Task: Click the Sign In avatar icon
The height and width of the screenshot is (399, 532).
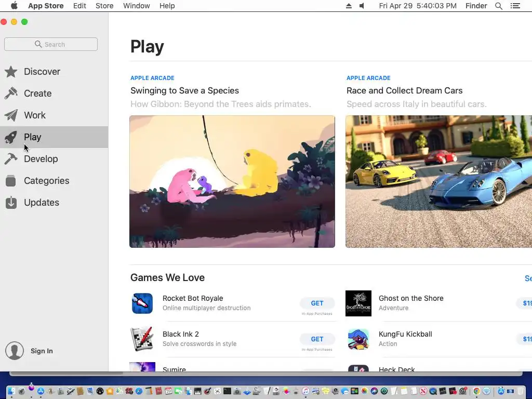Action: [14, 351]
